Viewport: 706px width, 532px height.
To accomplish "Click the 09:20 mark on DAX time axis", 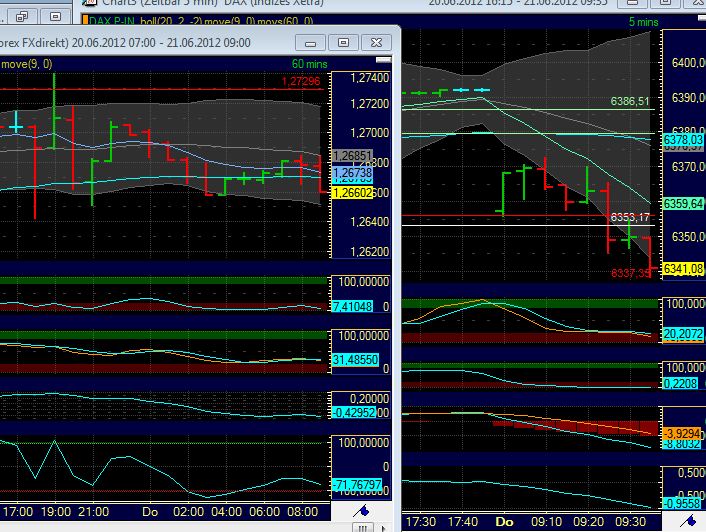I will (588, 522).
